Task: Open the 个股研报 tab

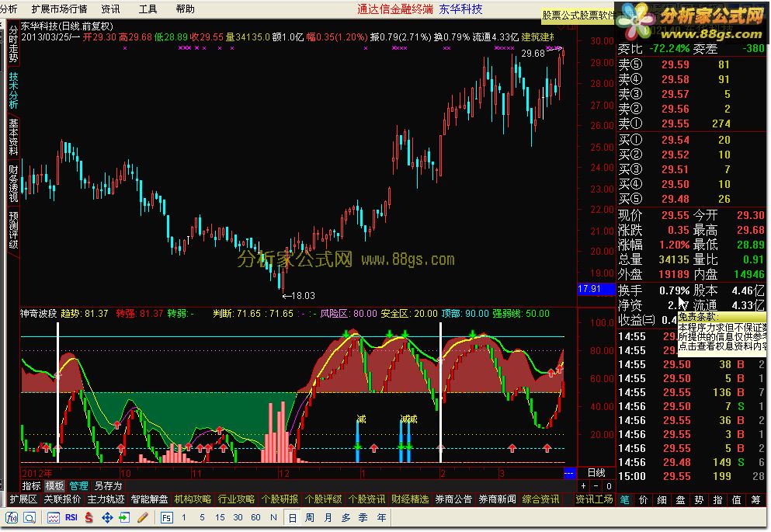Action: (x=280, y=499)
